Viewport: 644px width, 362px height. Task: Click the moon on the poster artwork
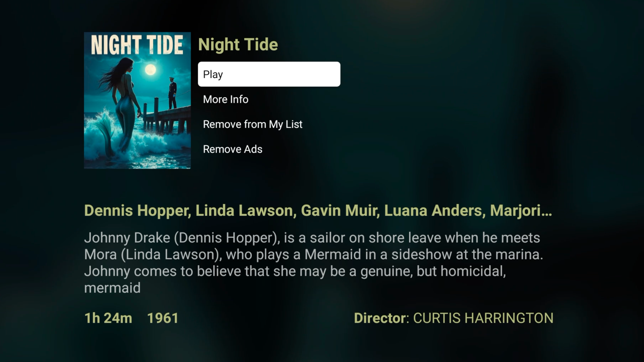[150, 70]
